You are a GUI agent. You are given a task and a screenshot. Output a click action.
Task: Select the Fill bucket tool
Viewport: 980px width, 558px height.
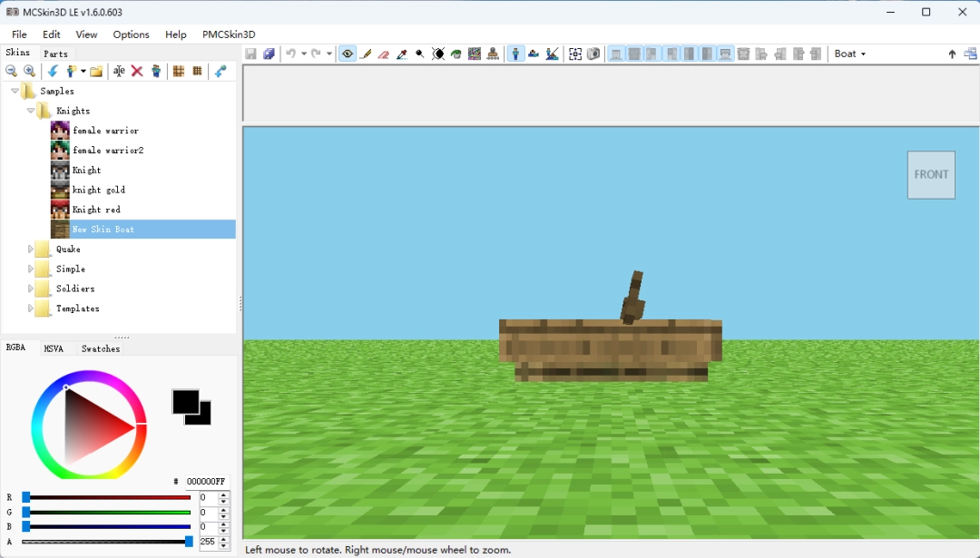(x=455, y=54)
